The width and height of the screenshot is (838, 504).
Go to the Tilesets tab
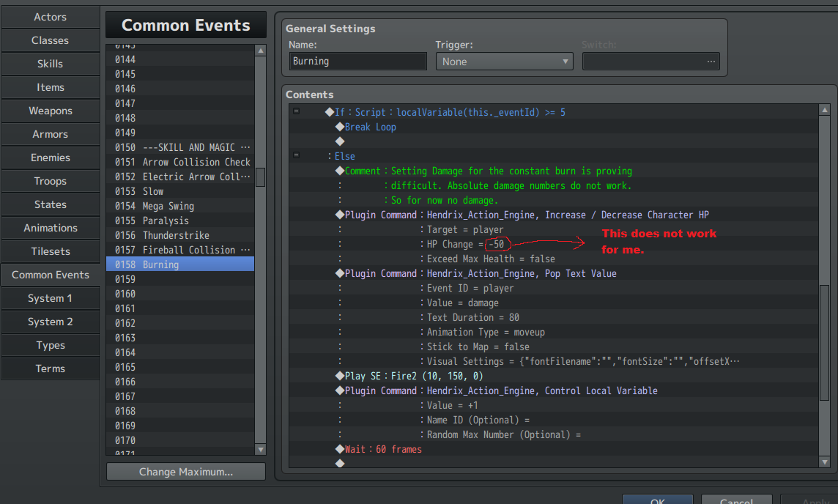coord(51,251)
